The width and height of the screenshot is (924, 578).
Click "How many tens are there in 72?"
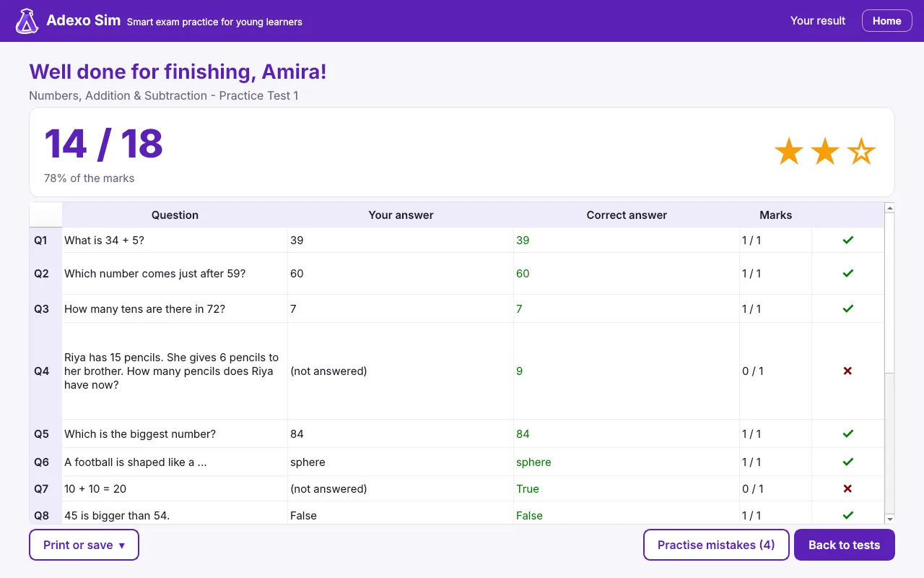pos(144,309)
